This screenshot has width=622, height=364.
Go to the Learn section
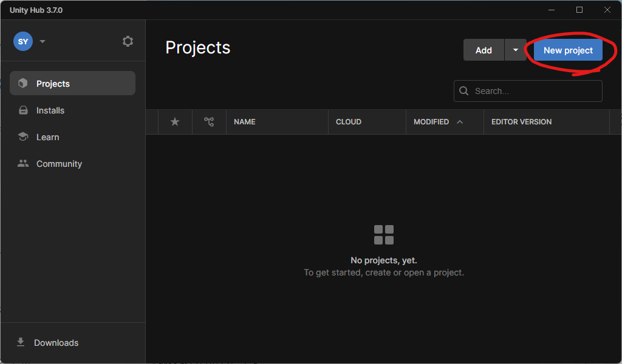point(73,137)
